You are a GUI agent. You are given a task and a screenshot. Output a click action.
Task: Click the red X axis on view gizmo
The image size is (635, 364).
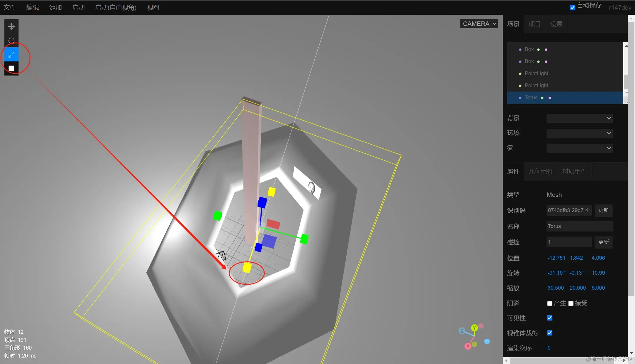(468, 346)
